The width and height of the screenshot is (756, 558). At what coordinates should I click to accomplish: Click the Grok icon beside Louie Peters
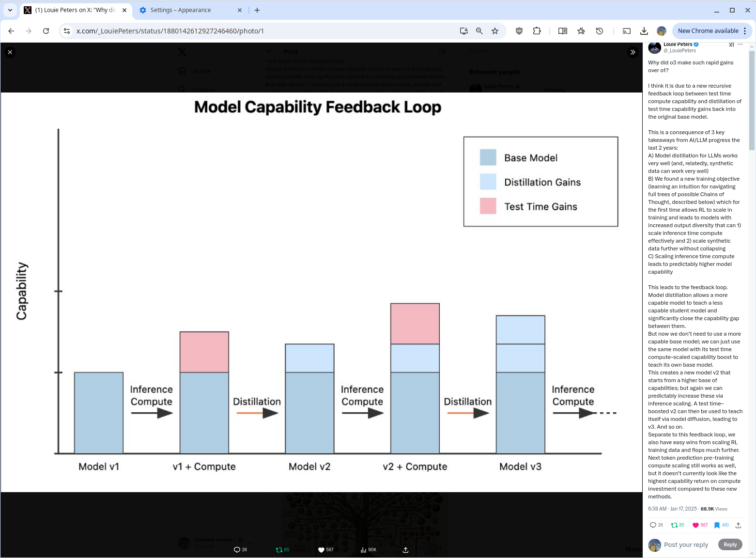pyautogui.click(x=731, y=45)
